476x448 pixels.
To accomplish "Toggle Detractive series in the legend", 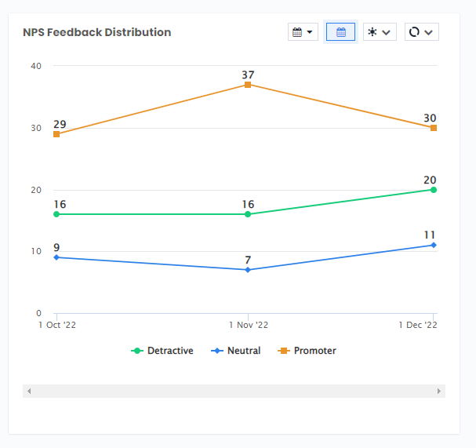I will pyautogui.click(x=162, y=351).
